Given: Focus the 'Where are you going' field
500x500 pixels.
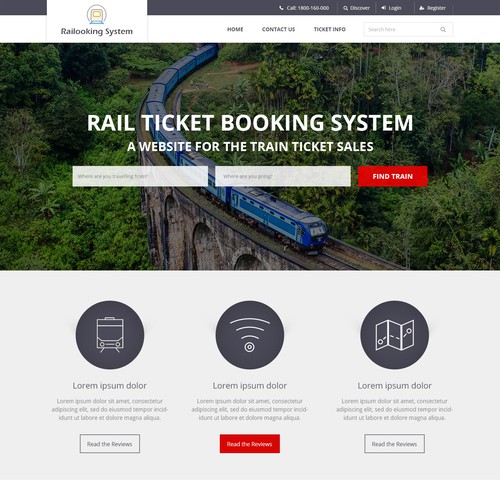Looking at the screenshot, I should click(x=283, y=176).
